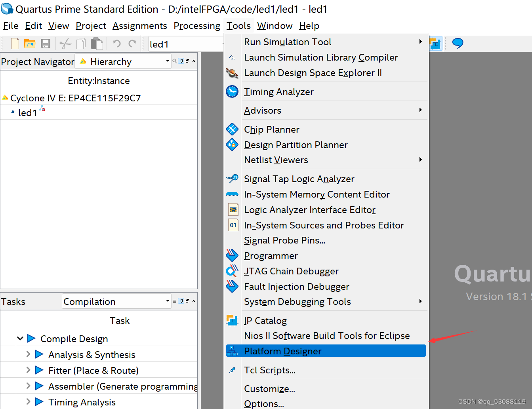The height and width of the screenshot is (409, 532).
Task: Click In-System Memory Content Editor
Action: [326, 194]
